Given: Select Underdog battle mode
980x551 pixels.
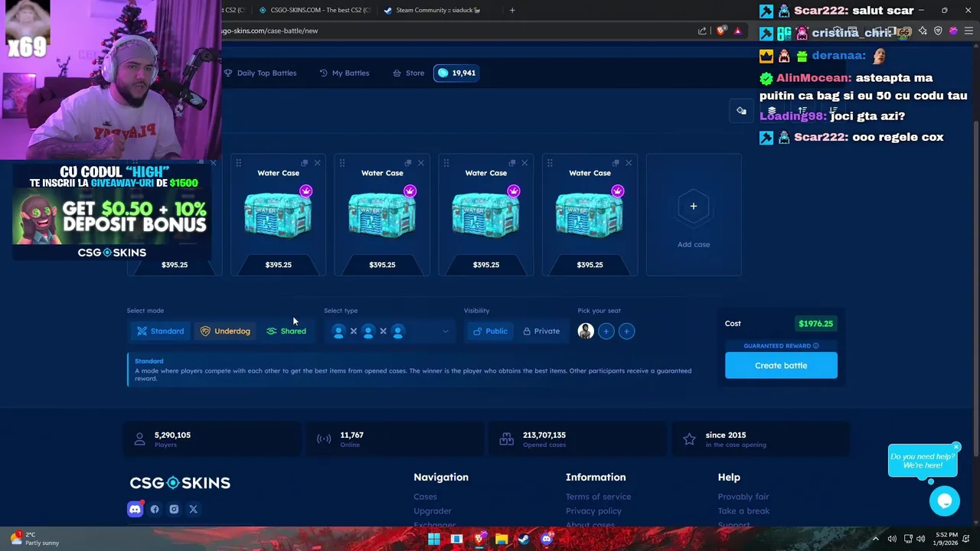Looking at the screenshot, I should [225, 331].
